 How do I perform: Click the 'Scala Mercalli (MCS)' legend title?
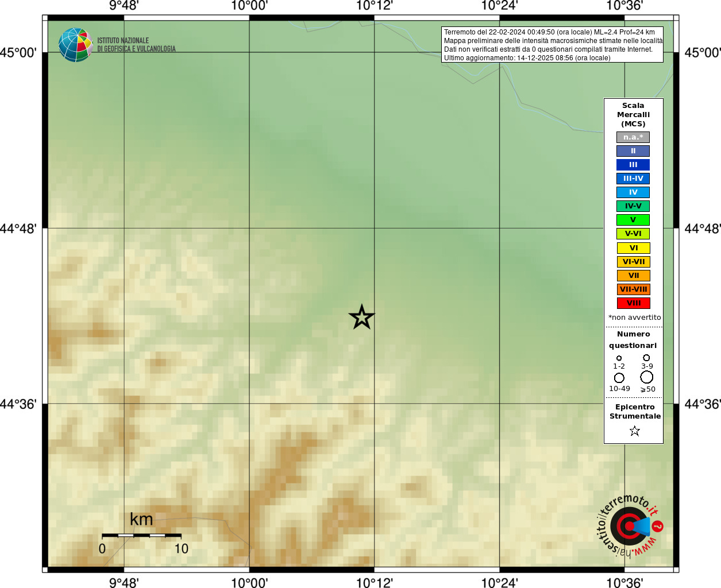coord(633,115)
